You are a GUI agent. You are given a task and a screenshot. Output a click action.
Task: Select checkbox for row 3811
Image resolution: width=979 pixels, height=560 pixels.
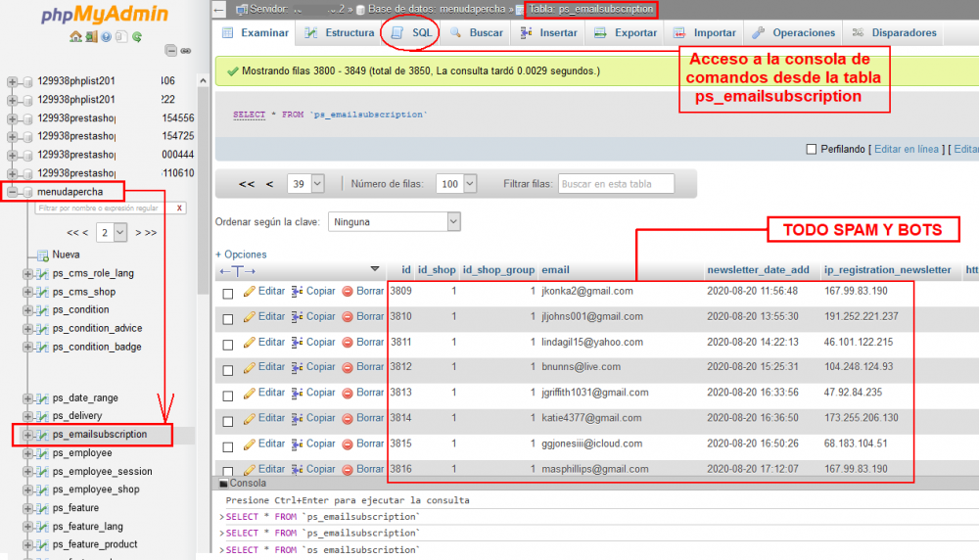[x=228, y=345]
